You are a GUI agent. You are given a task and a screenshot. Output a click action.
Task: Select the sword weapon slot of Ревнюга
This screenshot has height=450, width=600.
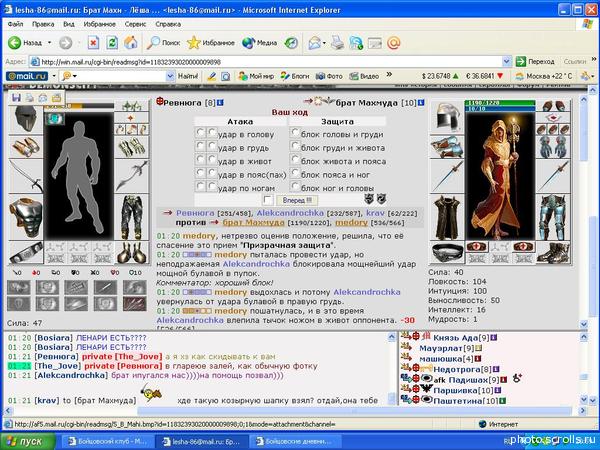25,176
